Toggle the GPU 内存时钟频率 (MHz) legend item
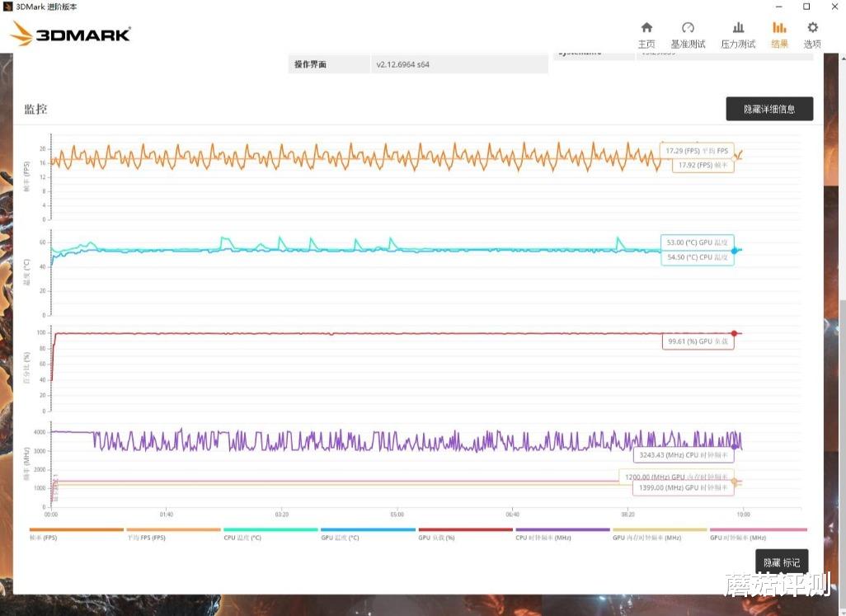 click(x=660, y=534)
